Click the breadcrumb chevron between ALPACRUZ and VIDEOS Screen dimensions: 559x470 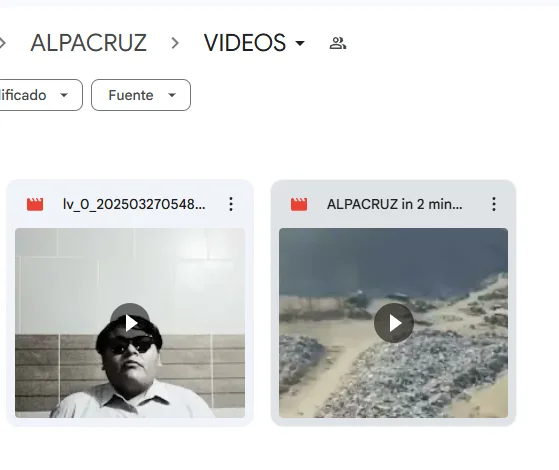tap(175, 43)
